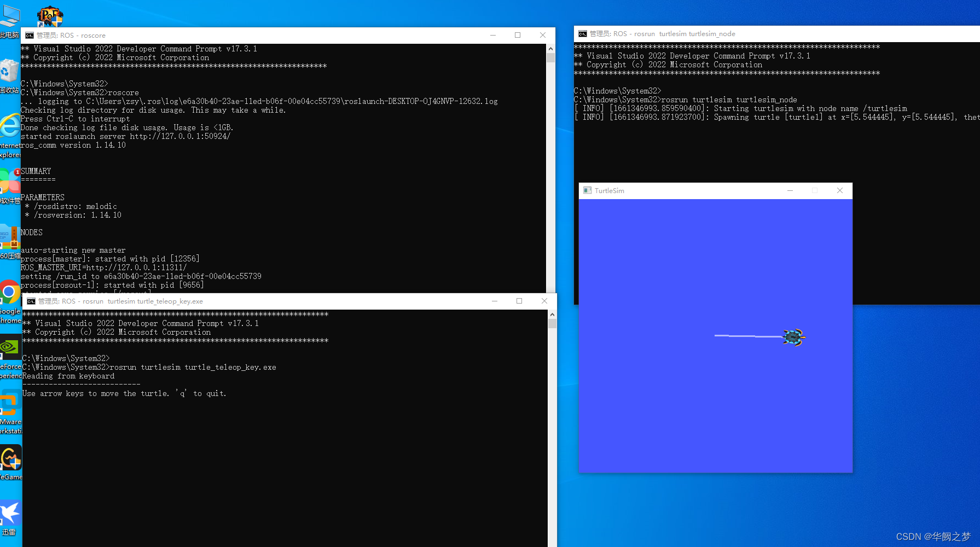Viewport: 980px width, 547px height.
Task: Select the This PC desktop icon
Action: pos(9,22)
